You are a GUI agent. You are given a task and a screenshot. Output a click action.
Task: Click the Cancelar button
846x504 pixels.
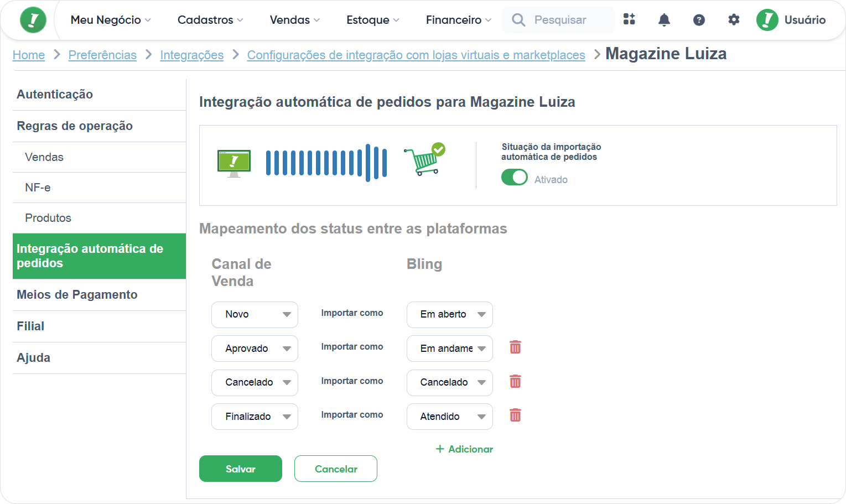336,469
